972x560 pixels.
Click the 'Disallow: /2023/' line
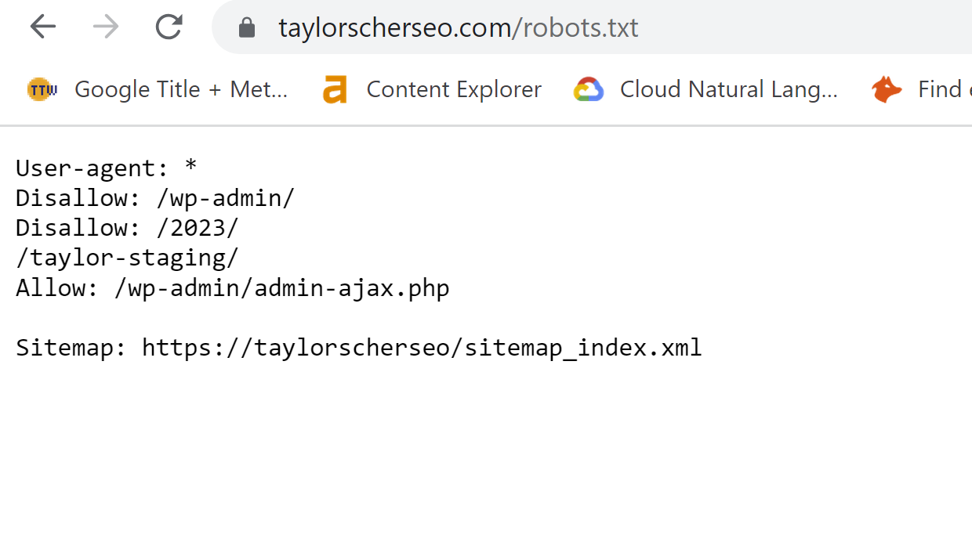click(x=126, y=228)
